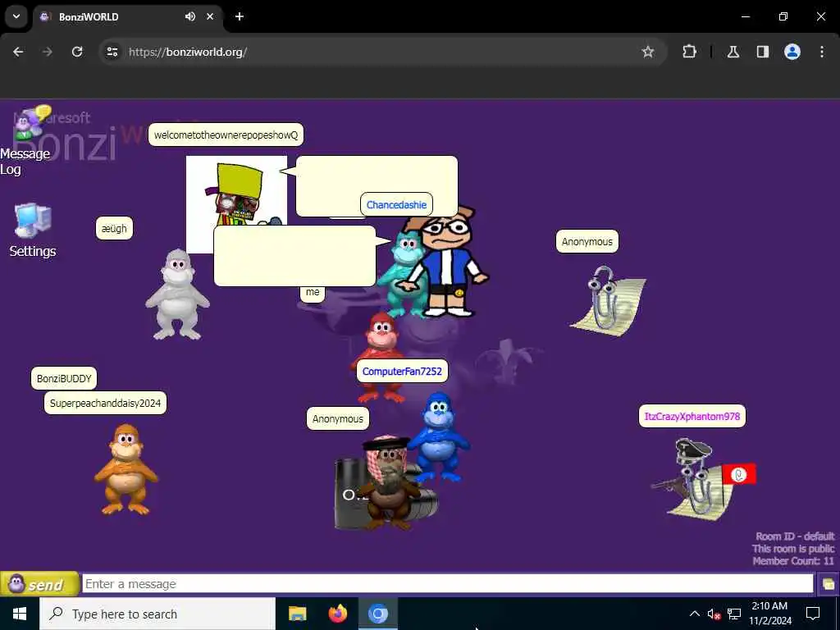
Task: Open Chrome Labs flask icon
Action: [733, 52]
